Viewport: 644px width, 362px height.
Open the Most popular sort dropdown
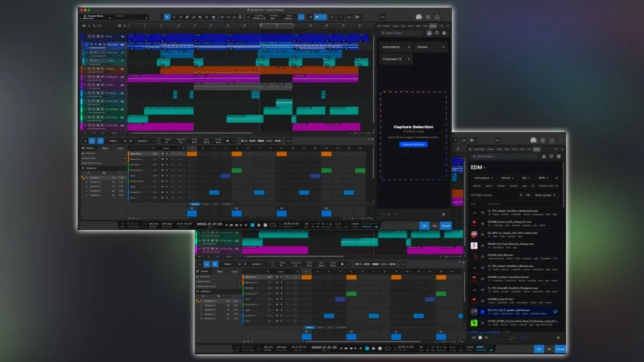click(x=545, y=195)
